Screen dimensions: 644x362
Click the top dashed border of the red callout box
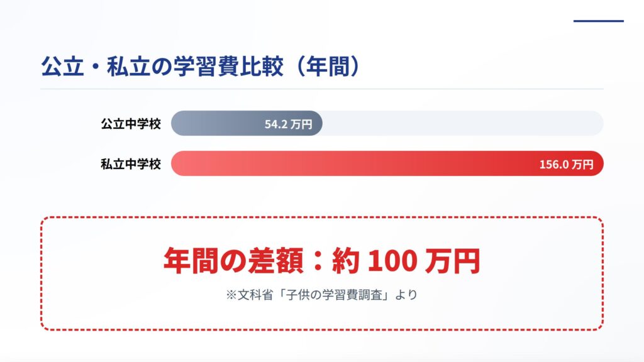coord(321,217)
